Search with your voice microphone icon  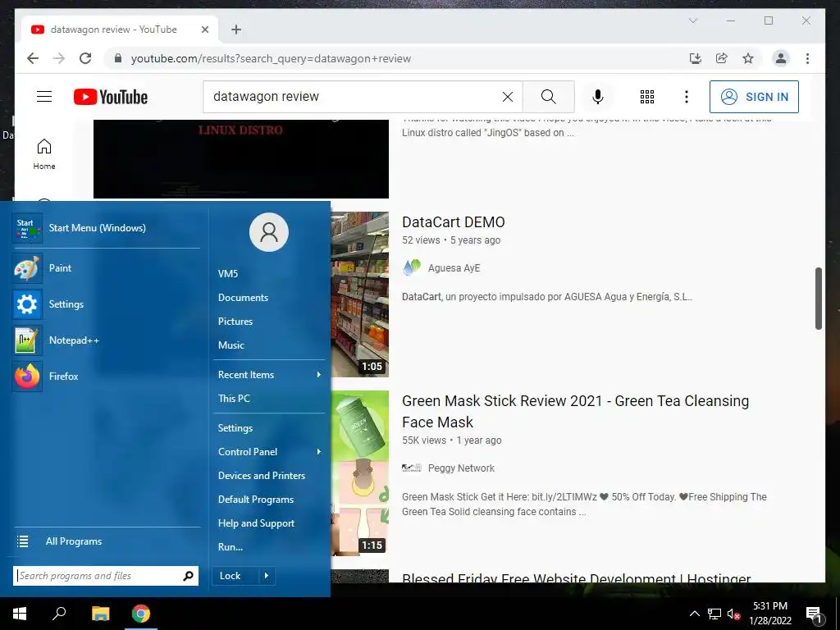[x=598, y=97]
